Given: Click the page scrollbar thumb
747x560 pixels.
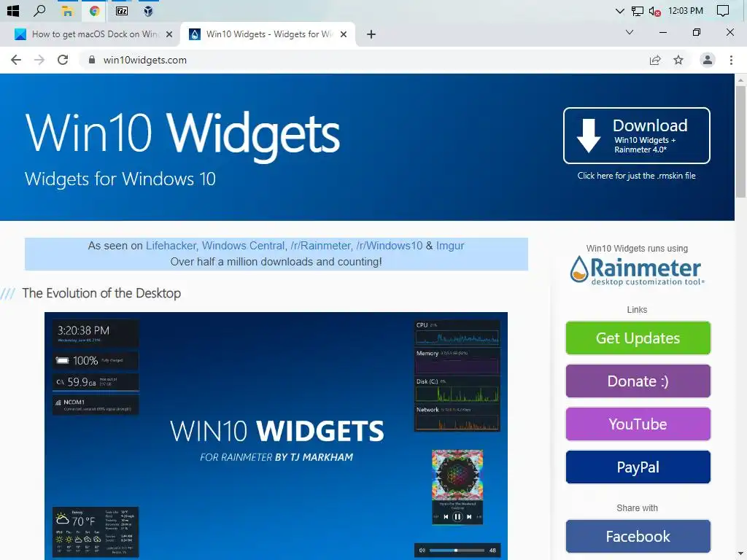Looking at the screenshot, I should 740,142.
